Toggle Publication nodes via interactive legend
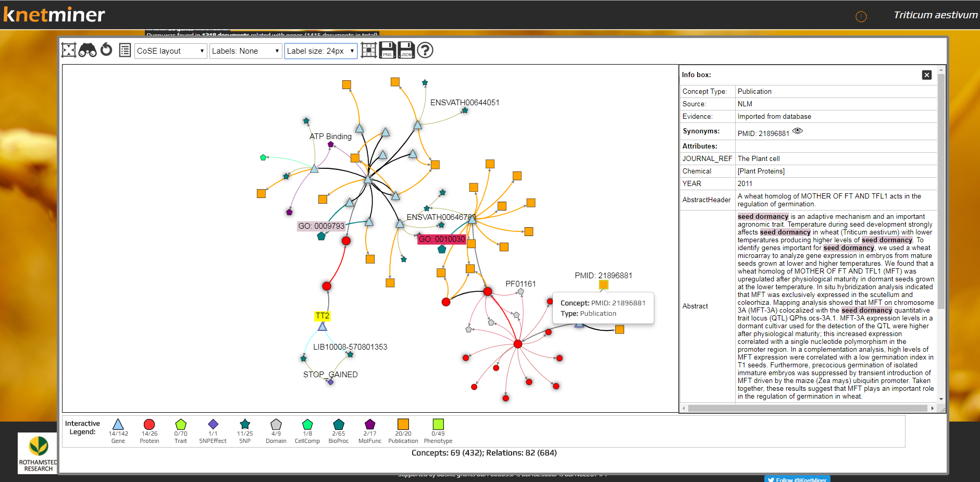 pyautogui.click(x=403, y=424)
